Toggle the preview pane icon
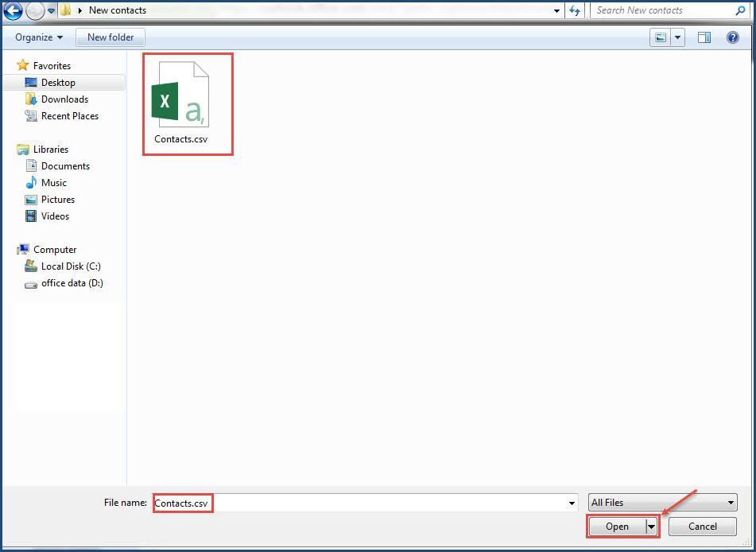The width and height of the screenshot is (756, 552). [704, 37]
